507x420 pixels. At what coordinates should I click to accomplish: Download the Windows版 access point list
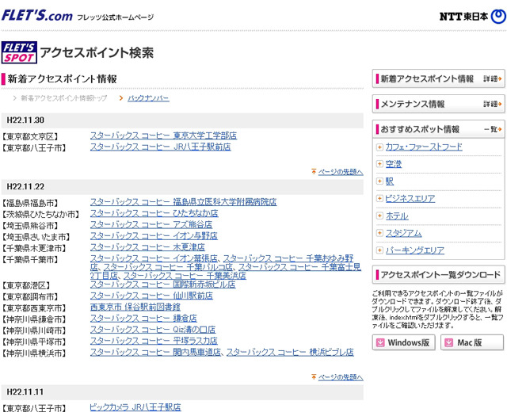pyautogui.click(x=403, y=342)
